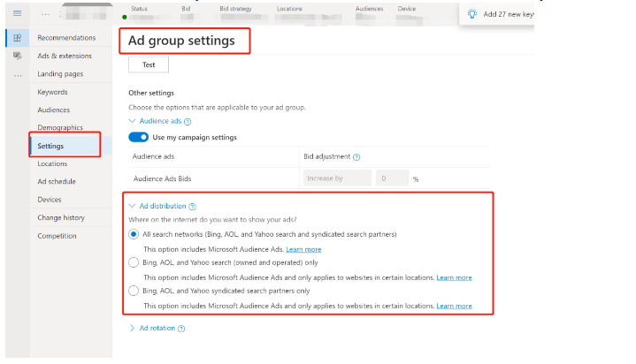The height and width of the screenshot is (364, 636).
Task: Click the overview dashboard icon in left rail
Action: point(16,38)
